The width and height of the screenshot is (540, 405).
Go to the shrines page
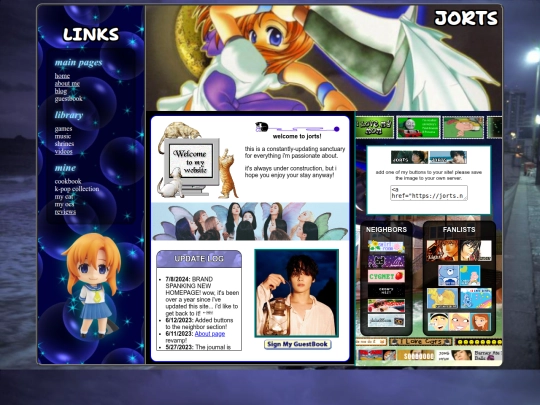[x=64, y=144]
